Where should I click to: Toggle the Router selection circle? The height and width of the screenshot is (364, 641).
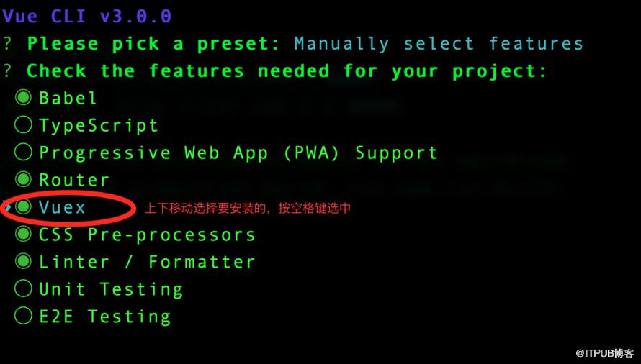pos(23,179)
